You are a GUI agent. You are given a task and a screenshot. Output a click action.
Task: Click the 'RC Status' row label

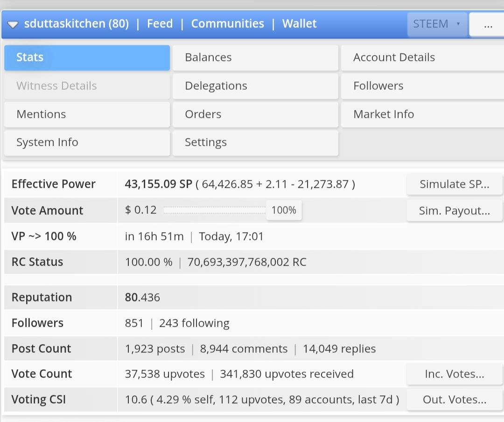(x=37, y=262)
